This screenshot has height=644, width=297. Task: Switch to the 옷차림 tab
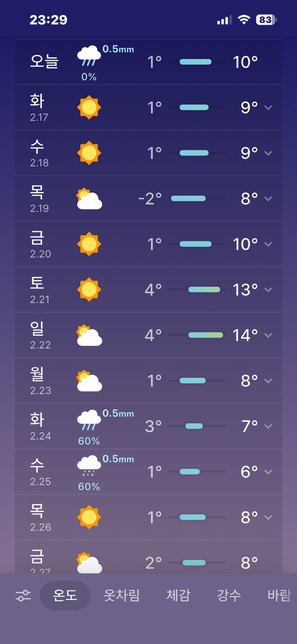click(122, 595)
